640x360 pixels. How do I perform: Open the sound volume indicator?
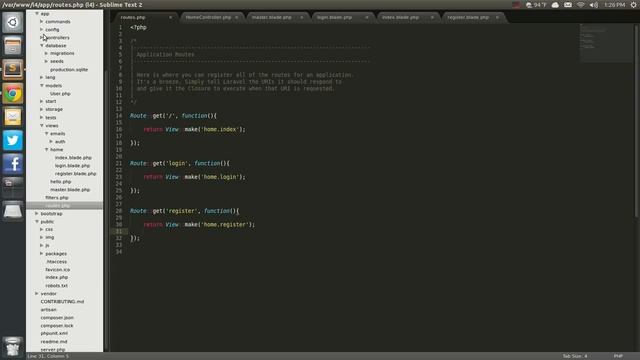[594, 5]
